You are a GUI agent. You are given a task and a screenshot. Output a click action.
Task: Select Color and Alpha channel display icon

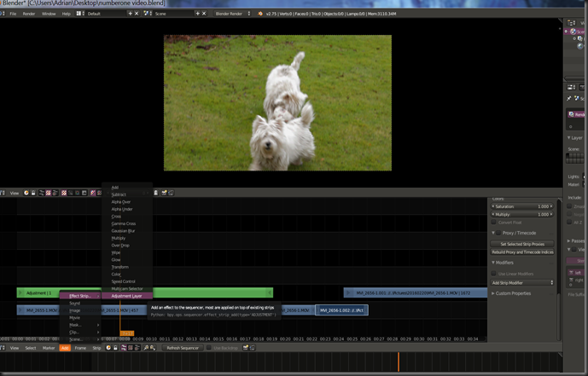(x=93, y=193)
